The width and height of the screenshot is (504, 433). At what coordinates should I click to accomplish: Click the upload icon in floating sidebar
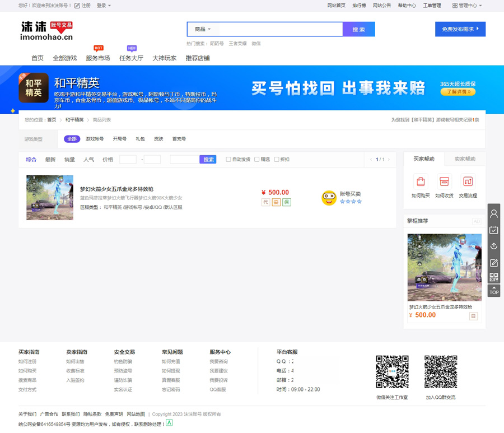coord(494,246)
